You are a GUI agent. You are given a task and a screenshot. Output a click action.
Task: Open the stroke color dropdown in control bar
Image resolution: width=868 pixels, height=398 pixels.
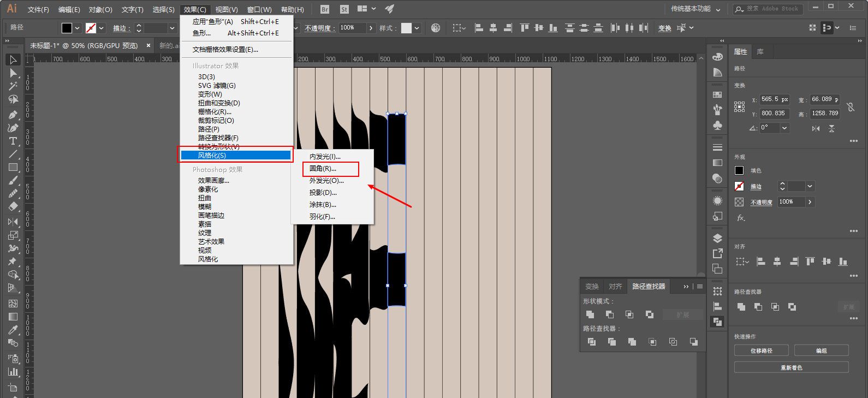tap(102, 28)
